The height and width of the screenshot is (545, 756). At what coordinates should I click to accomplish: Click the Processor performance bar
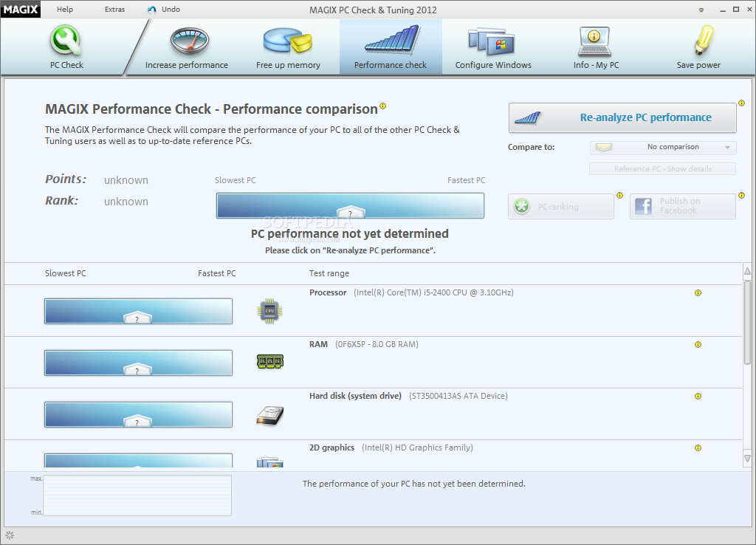[138, 311]
